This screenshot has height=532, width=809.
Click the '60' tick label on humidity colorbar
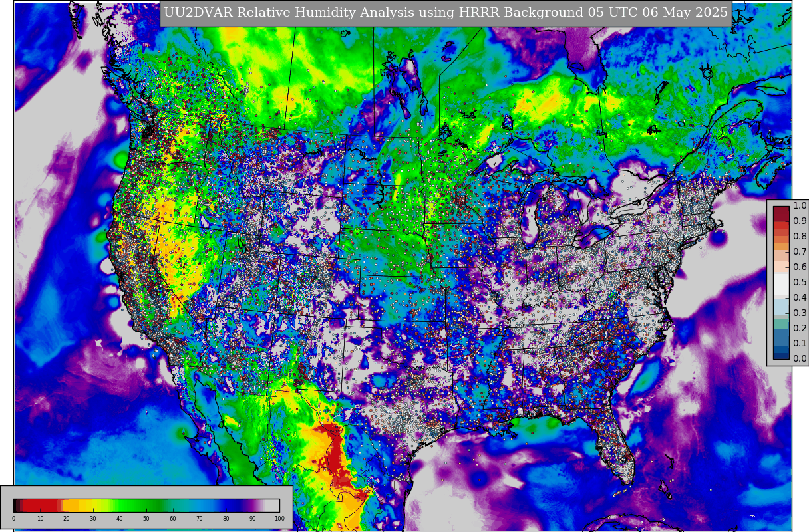tap(173, 519)
